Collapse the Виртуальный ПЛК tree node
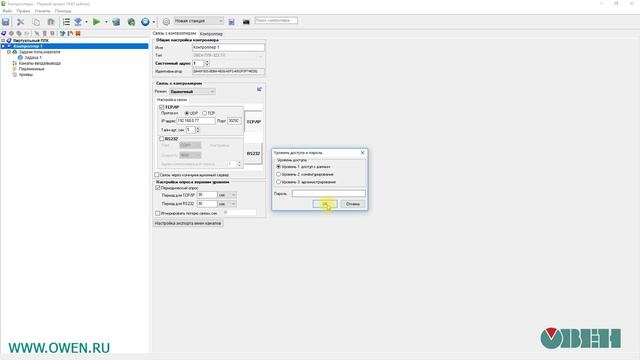The height and width of the screenshot is (360, 640). point(3,40)
